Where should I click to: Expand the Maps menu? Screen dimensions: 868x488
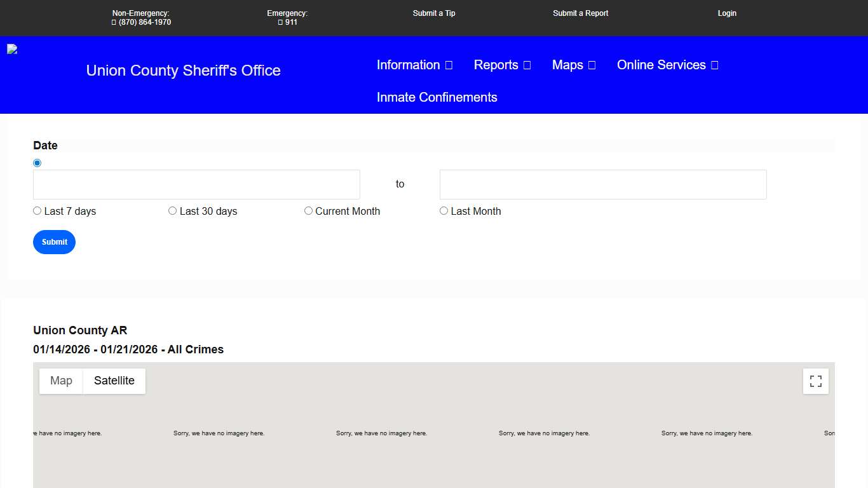click(573, 65)
